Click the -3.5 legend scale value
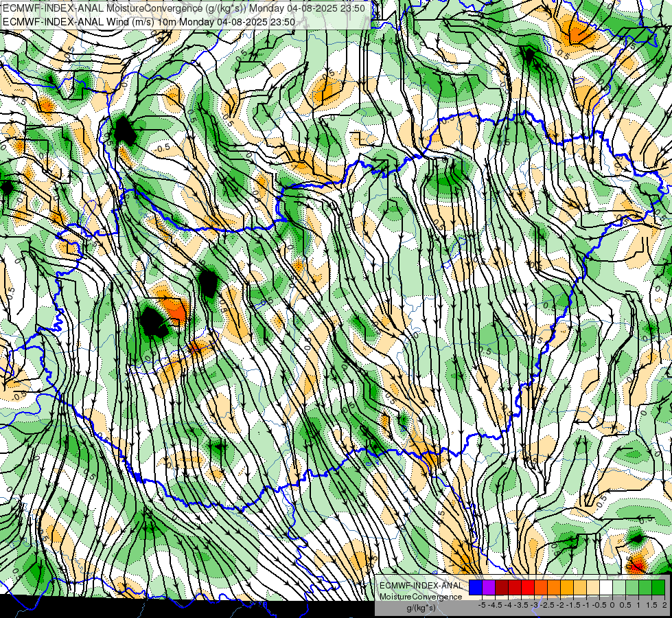The height and width of the screenshot is (618, 672). pos(521,605)
